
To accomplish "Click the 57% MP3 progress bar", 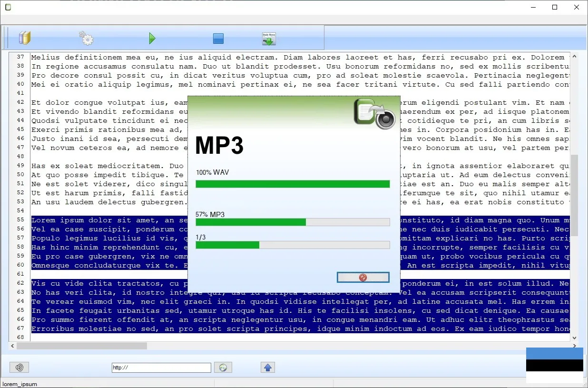I will tap(293, 222).
